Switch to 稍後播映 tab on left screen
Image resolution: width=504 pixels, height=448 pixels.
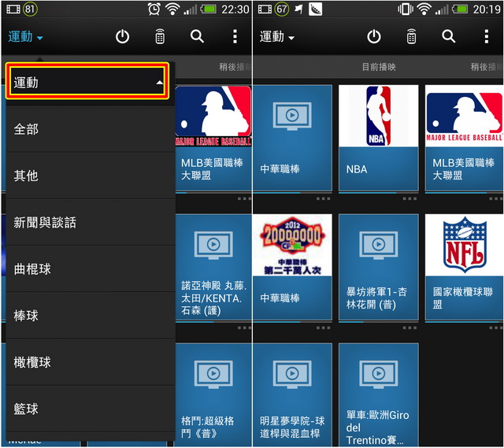click(235, 67)
